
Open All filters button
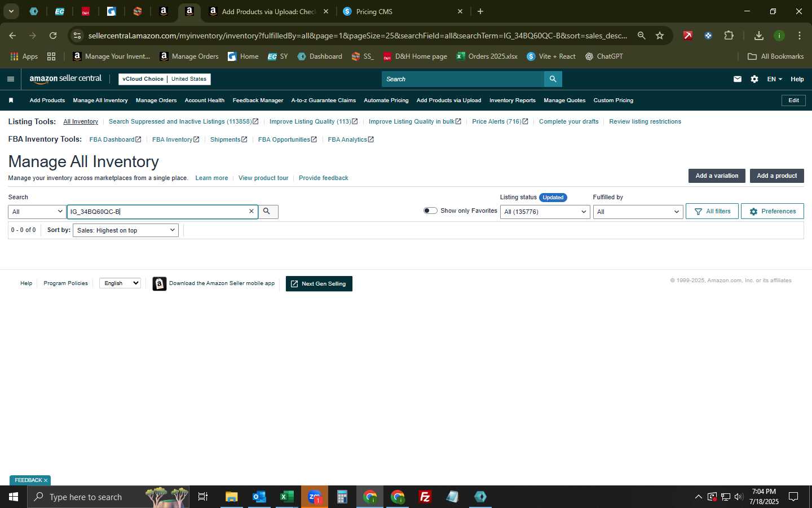[x=712, y=211]
